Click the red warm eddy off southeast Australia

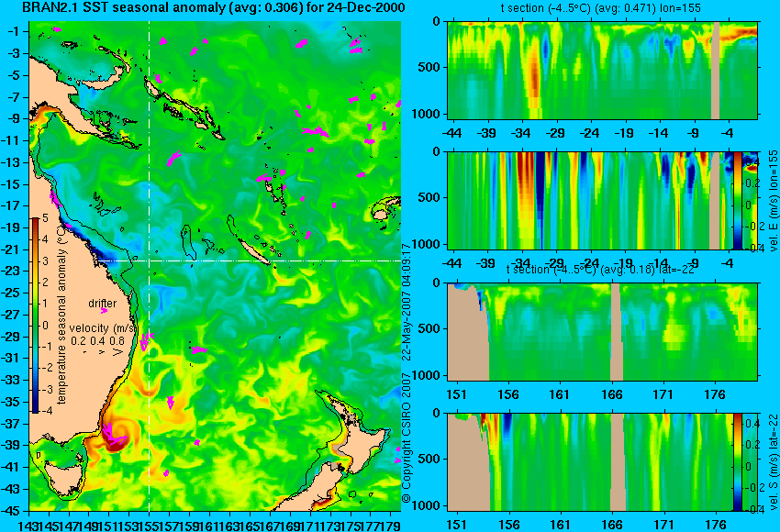point(115,434)
